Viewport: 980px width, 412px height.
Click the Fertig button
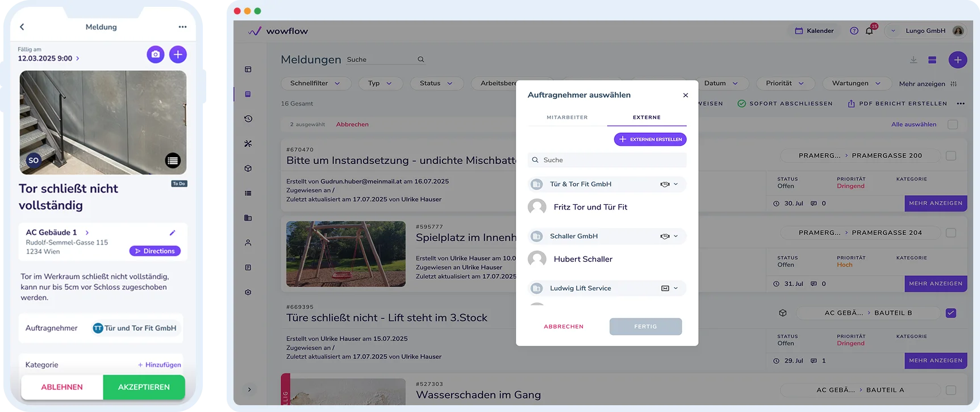[645, 327]
